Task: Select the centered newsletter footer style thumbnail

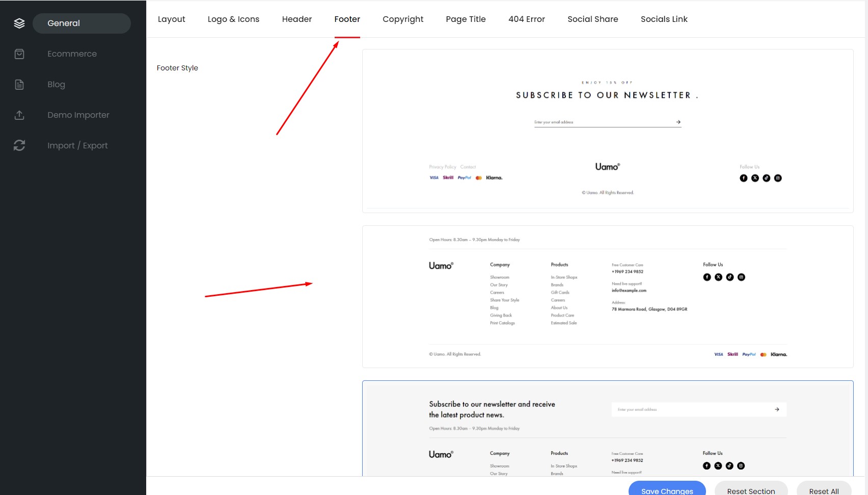Action: click(x=608, y=131)
